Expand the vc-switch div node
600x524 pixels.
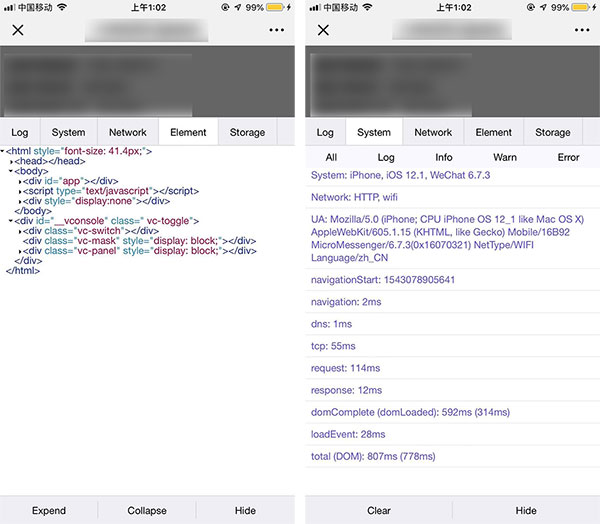point(20,231)
